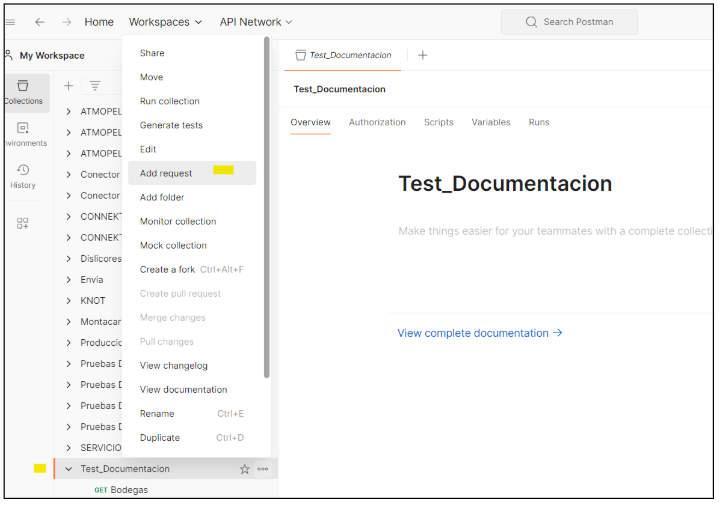Screen dimensions: 721x505
Task: Click the filter collections icon
Action: click(x=95, y=86)
